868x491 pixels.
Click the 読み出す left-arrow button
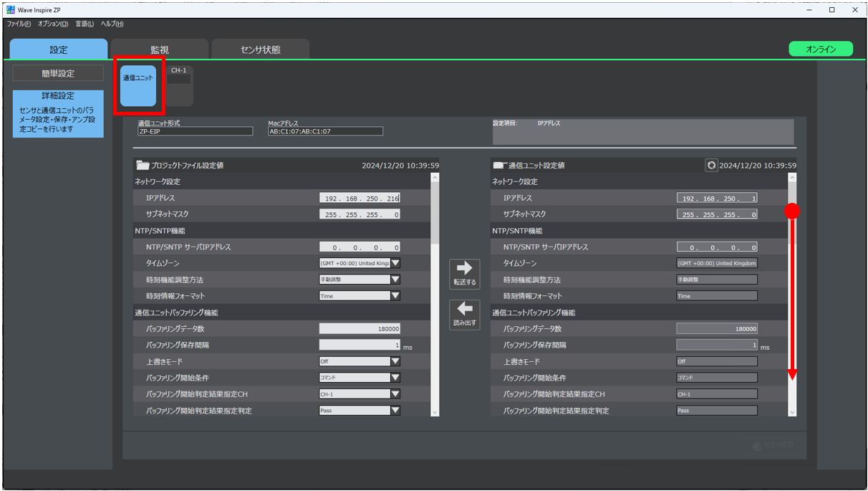coord(464,314)
